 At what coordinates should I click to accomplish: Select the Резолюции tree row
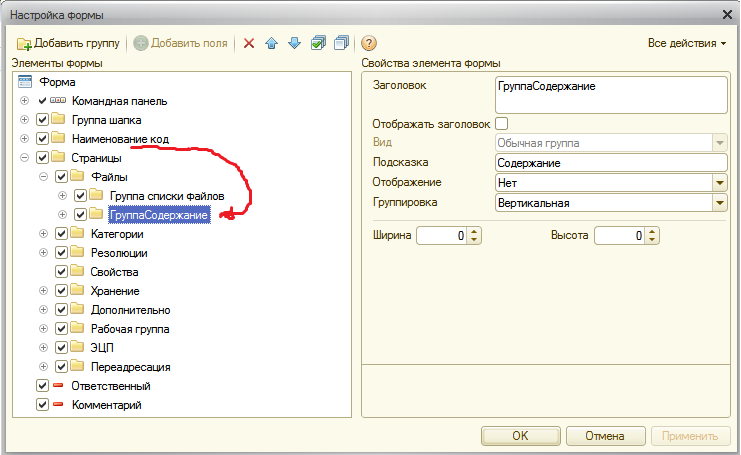click(x=119, y=253)
